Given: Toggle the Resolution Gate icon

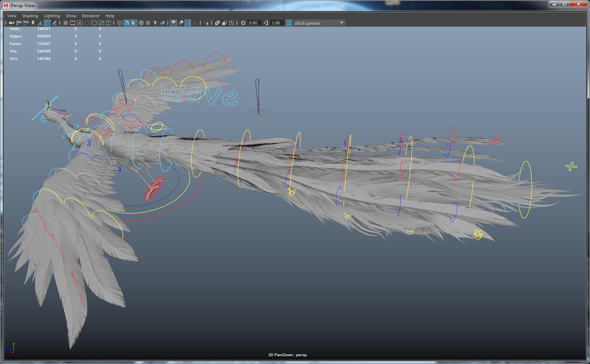Looking at the screenshot, I should click(x=79, y=23).
